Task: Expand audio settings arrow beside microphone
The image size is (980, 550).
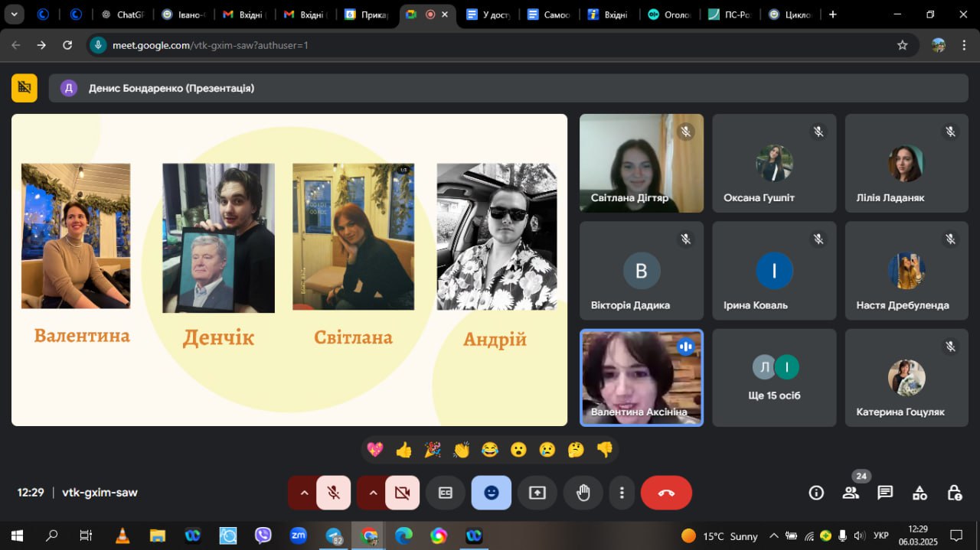Action: click(303, 493)
